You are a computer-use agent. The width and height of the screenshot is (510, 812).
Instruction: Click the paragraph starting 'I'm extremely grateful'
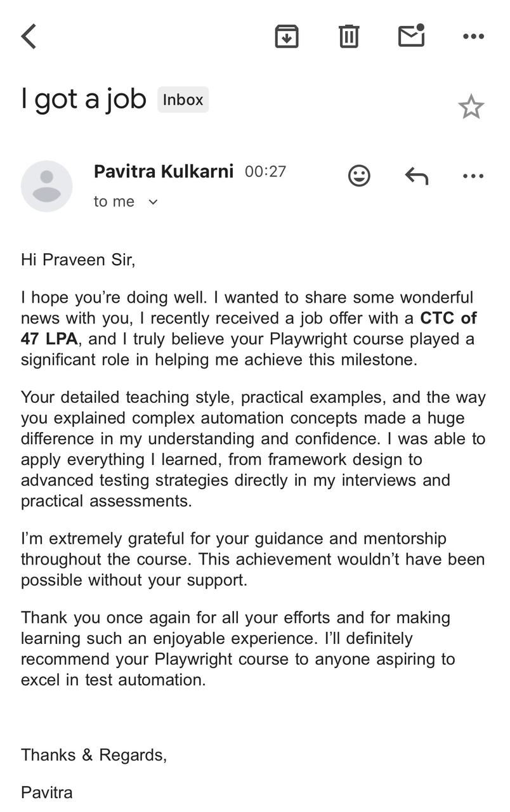[x=252, y=559]
